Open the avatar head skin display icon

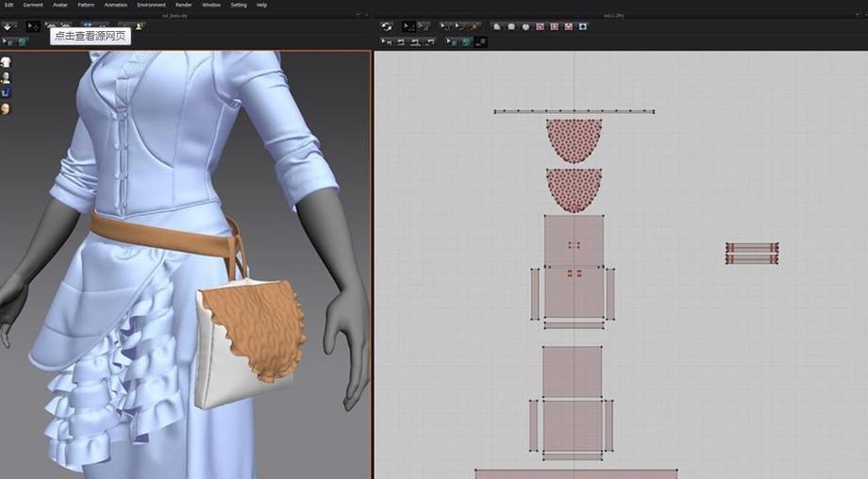point(6,108)
